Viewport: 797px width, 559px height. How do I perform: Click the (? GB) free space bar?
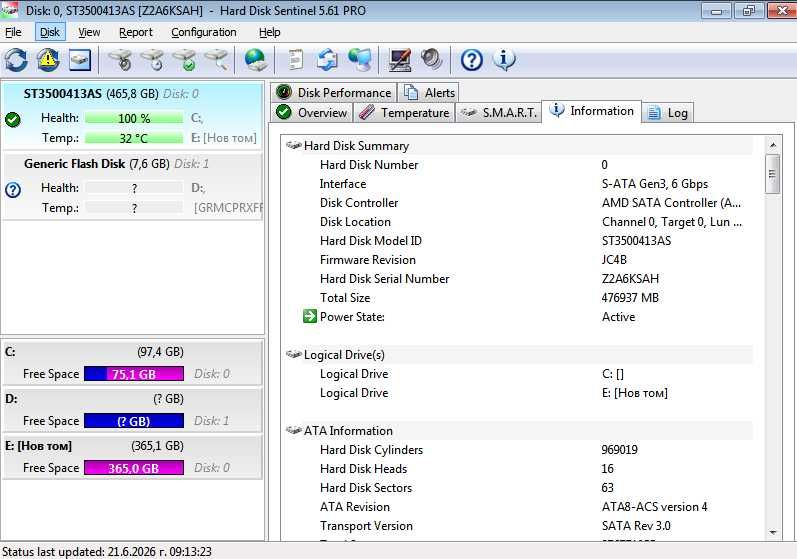coord(134,421)
